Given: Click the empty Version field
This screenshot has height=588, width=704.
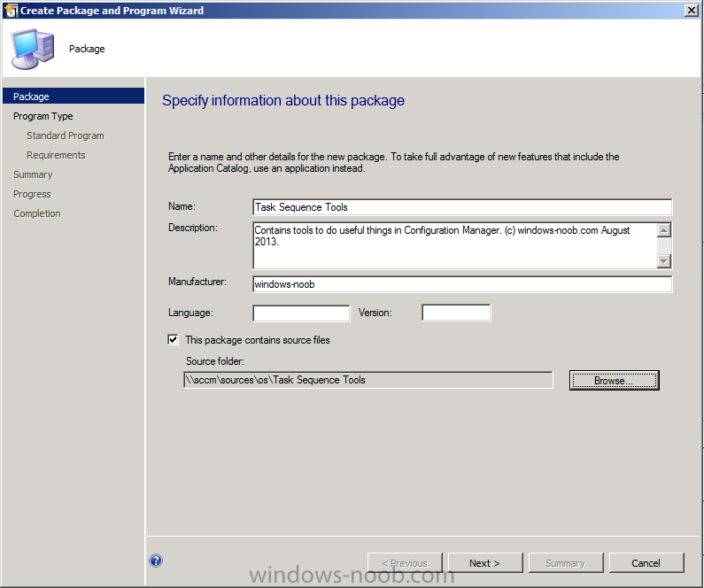Looking at the screenshot, I should pos(456,313).
